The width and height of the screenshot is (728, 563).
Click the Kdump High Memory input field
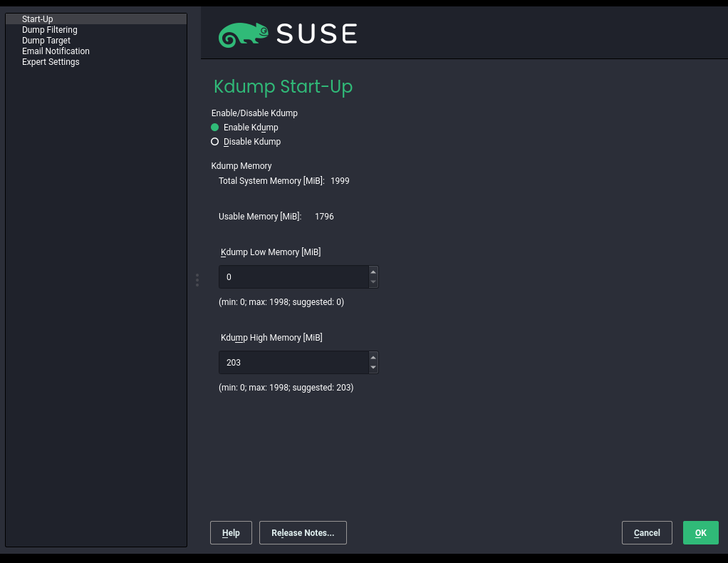coord(293,363)
